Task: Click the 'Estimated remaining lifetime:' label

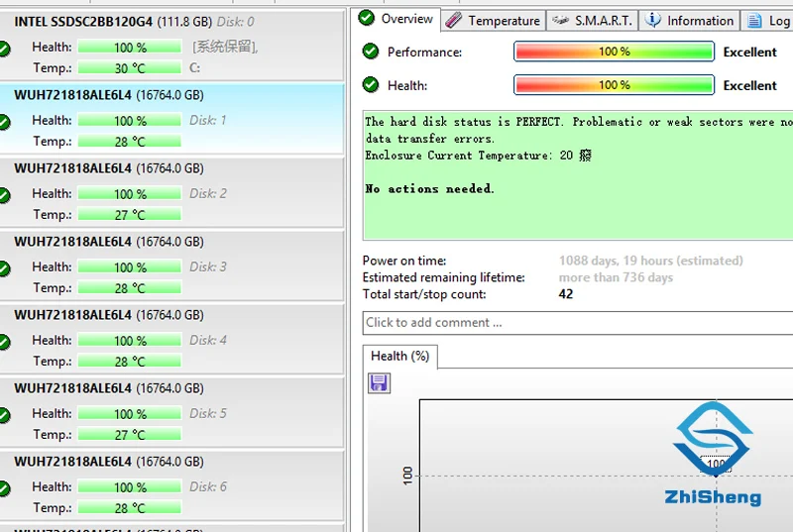Action: point(443,277)
